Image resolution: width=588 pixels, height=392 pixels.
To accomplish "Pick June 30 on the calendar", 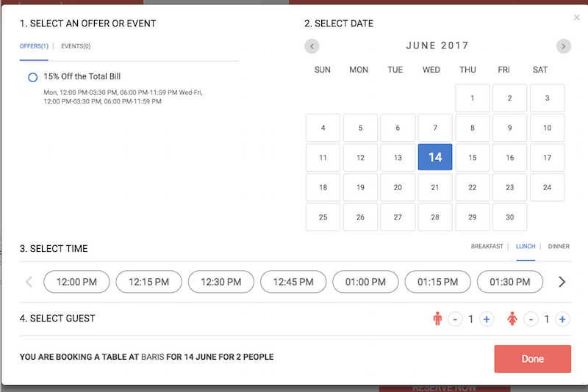I will tap(509, 217).
